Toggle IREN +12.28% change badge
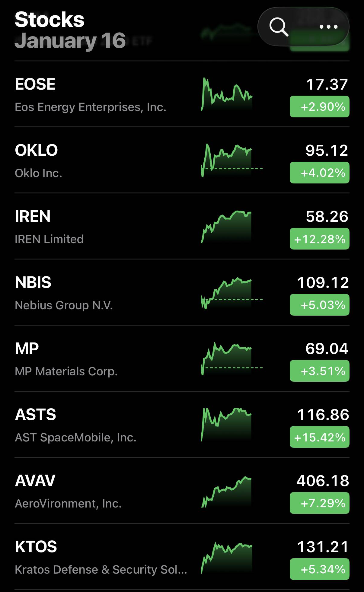Image resolution: width=364 pixels, height=592 pixels. [319, 239]
